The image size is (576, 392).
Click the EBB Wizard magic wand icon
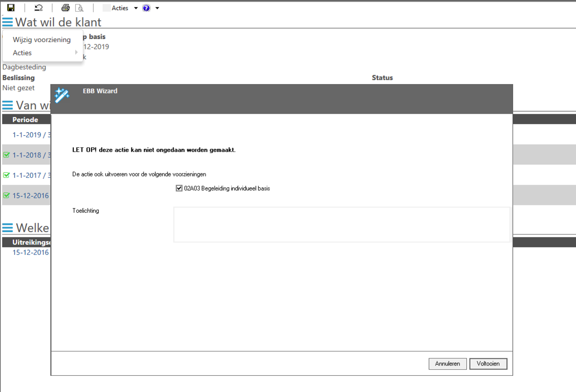62,95
